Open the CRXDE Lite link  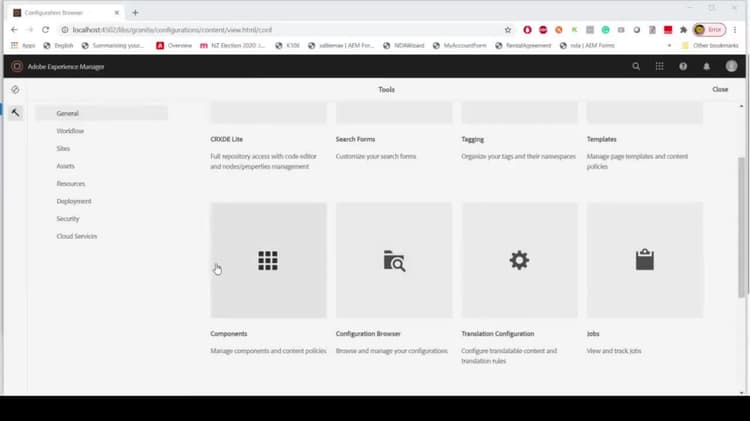(227, 139)
